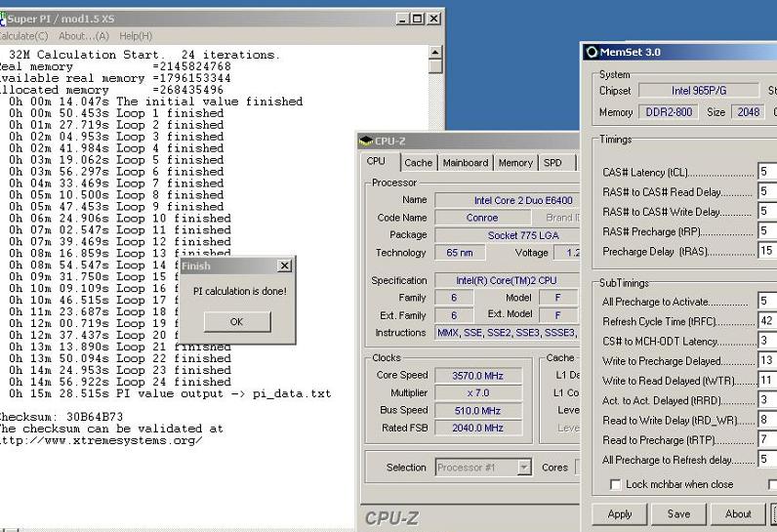The width and height of the screenshot is (777, 532).
Task: Click the MemSet 3.0 title bar icon
Action: pyautogui.click(x=592, y=52)
